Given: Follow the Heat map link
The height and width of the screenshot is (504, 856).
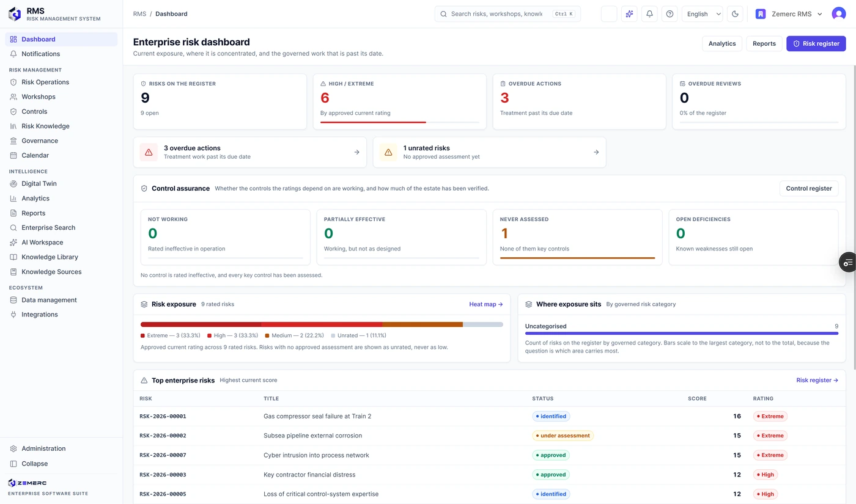Looking at the screenshot, I should point(486,304).
